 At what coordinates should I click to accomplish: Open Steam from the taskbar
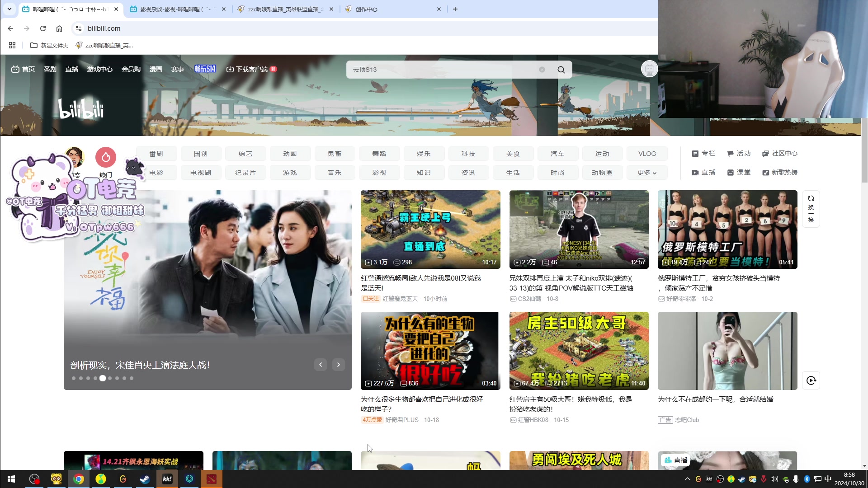pyautogui.click(x=145, y=479)
